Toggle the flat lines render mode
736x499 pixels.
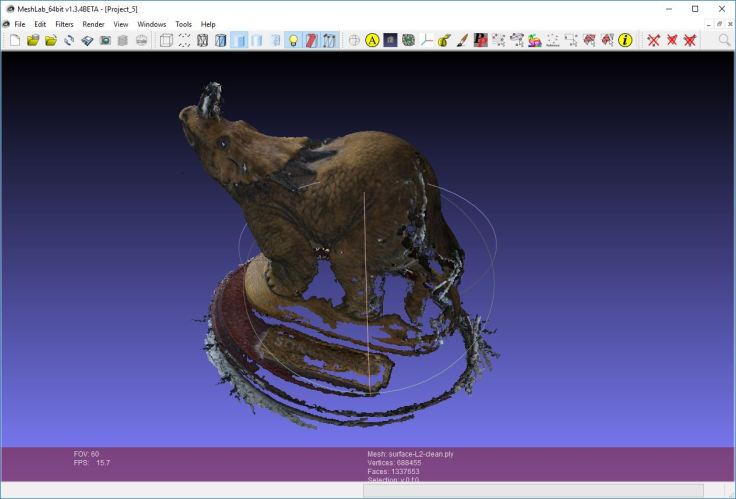pos(221,40)
